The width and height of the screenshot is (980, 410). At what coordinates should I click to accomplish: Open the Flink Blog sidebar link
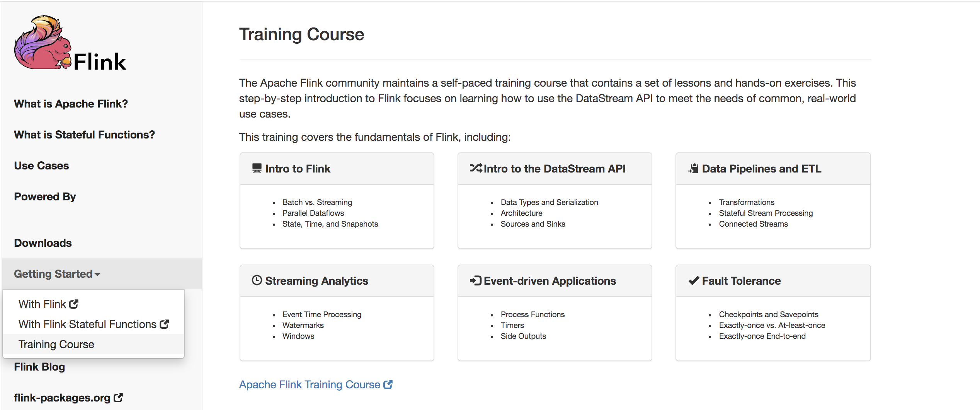click(x=39, y=367)
